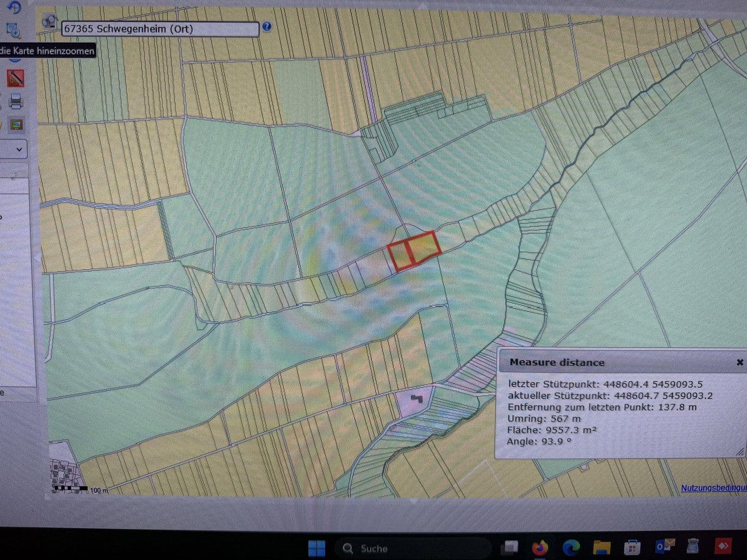Activate the measure distance ruler tool
The image size is (747, 560).
(x=16, y=78)
